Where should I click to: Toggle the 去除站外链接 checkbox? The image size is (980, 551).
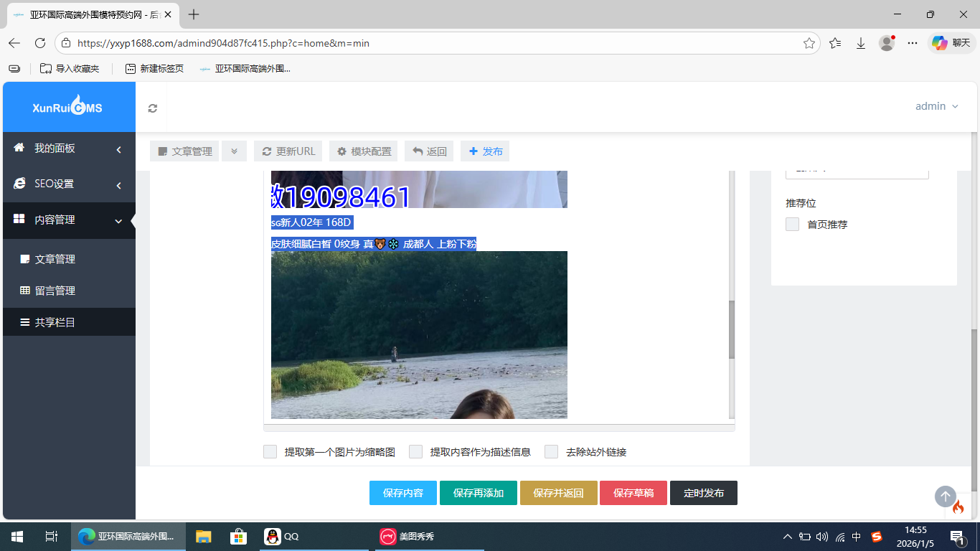click(551, 452)
